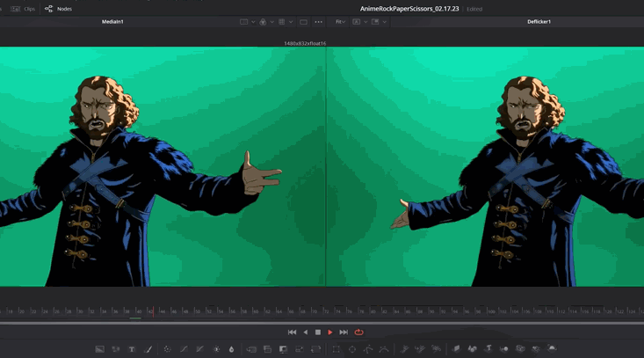This screenshot has width=644, height=358.
Task: Toggle the viewer grid guides button
Action: point(282,22)
